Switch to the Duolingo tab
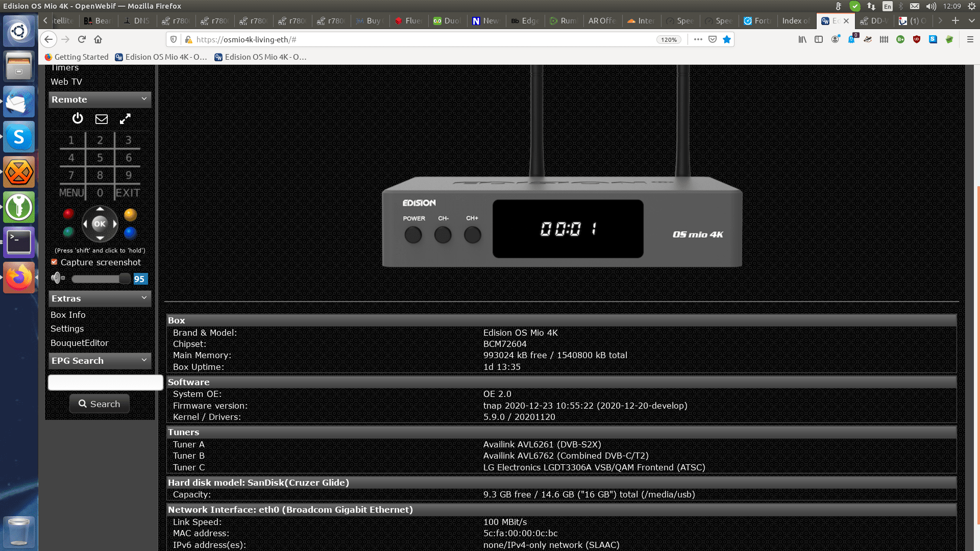This screenshot has height=551, width=980. 447,21
